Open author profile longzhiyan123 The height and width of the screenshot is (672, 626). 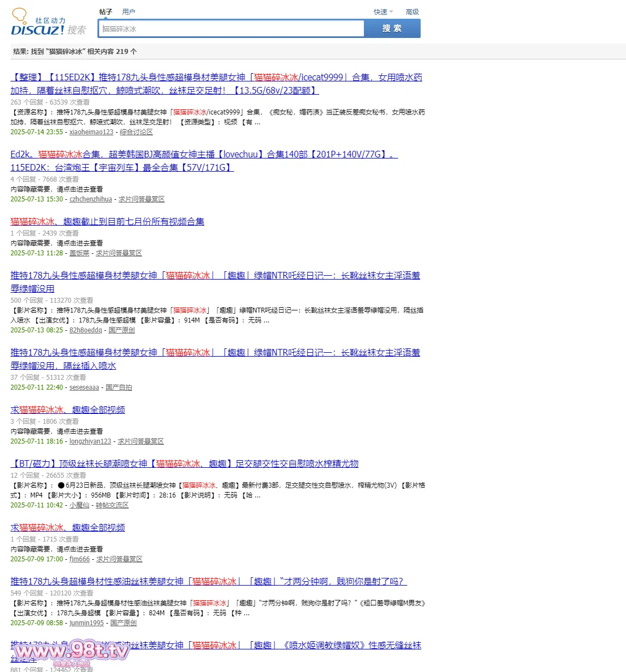coord(90,441)
